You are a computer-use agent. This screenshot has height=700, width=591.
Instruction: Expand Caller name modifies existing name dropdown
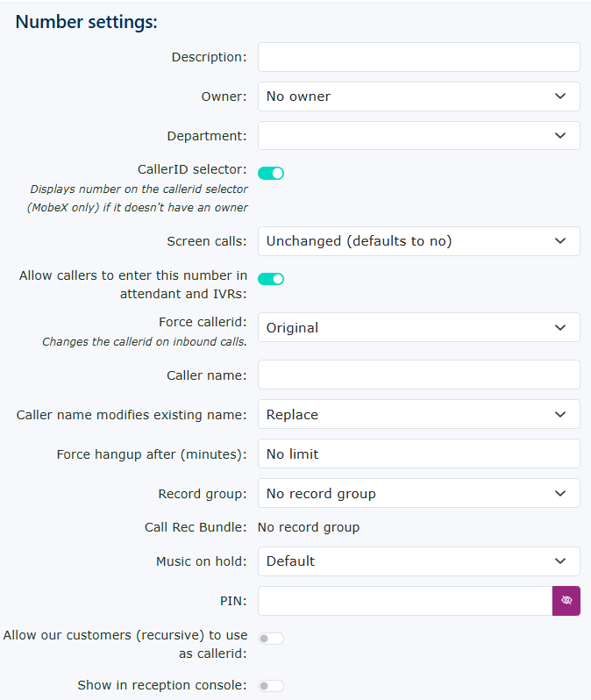click(418, 414)
